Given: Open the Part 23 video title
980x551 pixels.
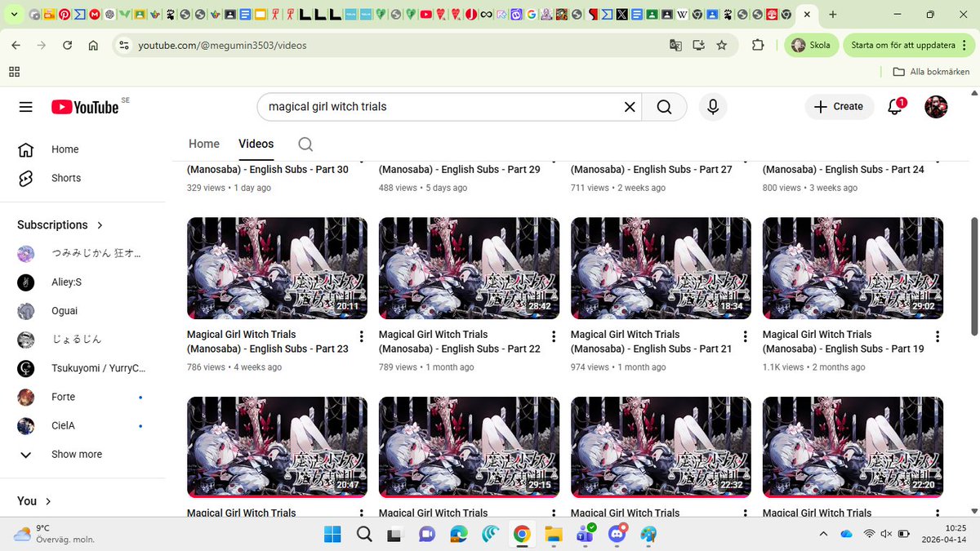Looking at the screenshot, I should pos(268,341).
